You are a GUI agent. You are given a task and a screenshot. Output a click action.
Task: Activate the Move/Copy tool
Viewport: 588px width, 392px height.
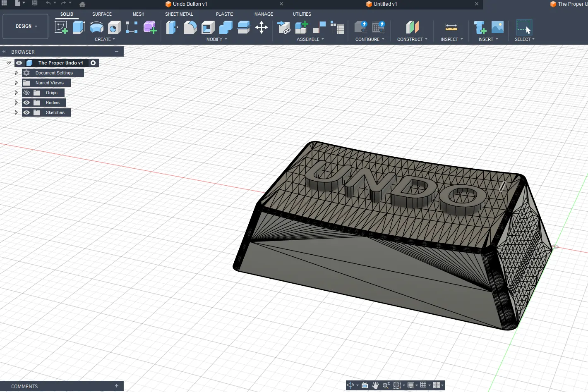pyautogui.click(x=262, y=27)
